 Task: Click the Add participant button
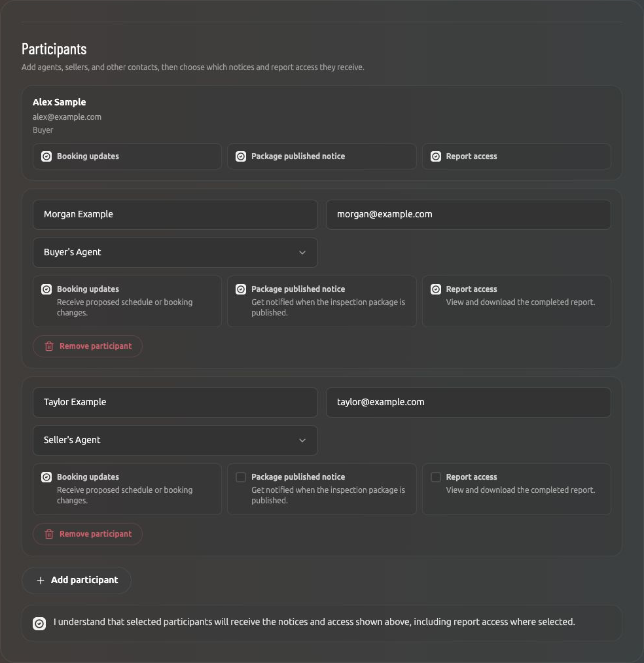[x=77, y=580]
